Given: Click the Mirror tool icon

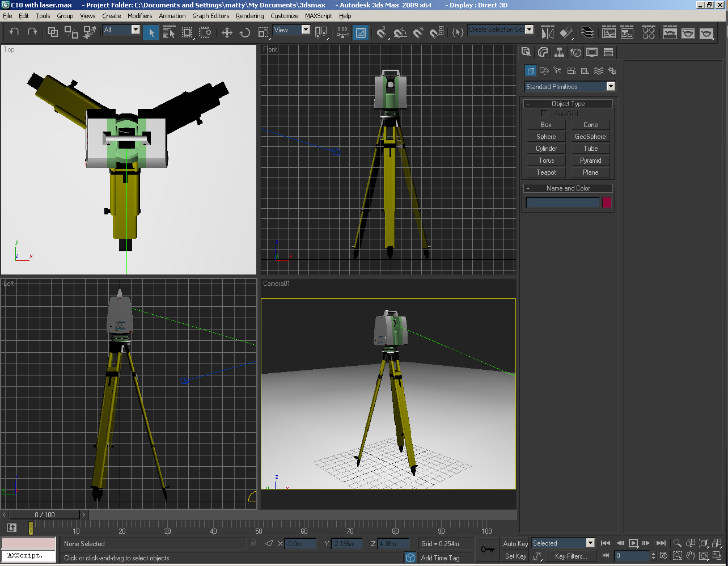Looking at the screenshot, I should coord(547,32).
